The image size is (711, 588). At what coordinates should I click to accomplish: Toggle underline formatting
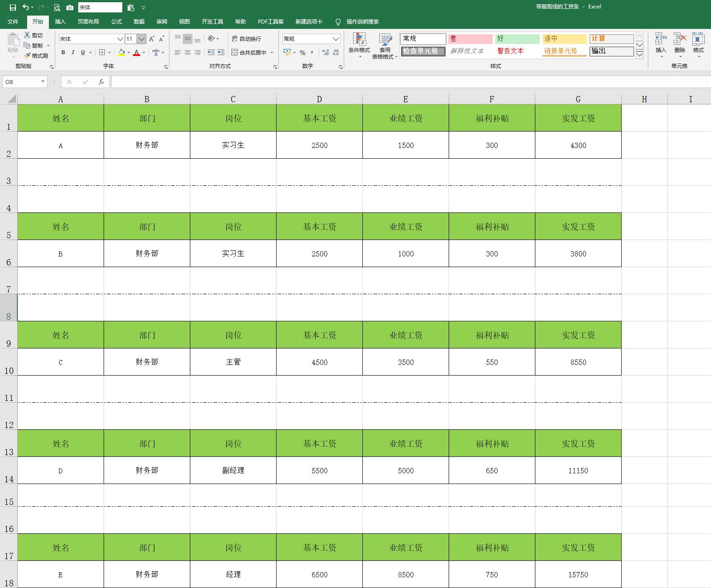83,52
